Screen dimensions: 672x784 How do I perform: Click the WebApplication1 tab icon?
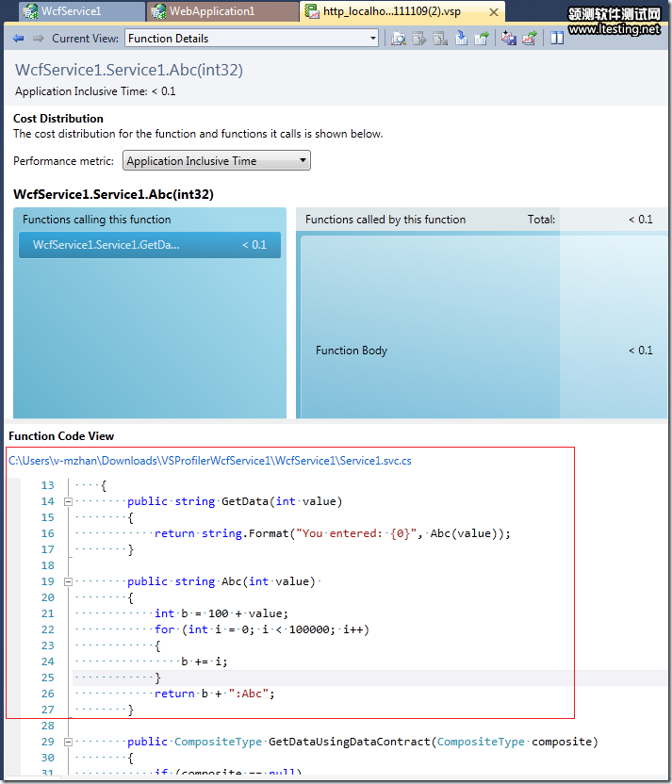click(158, 11)
